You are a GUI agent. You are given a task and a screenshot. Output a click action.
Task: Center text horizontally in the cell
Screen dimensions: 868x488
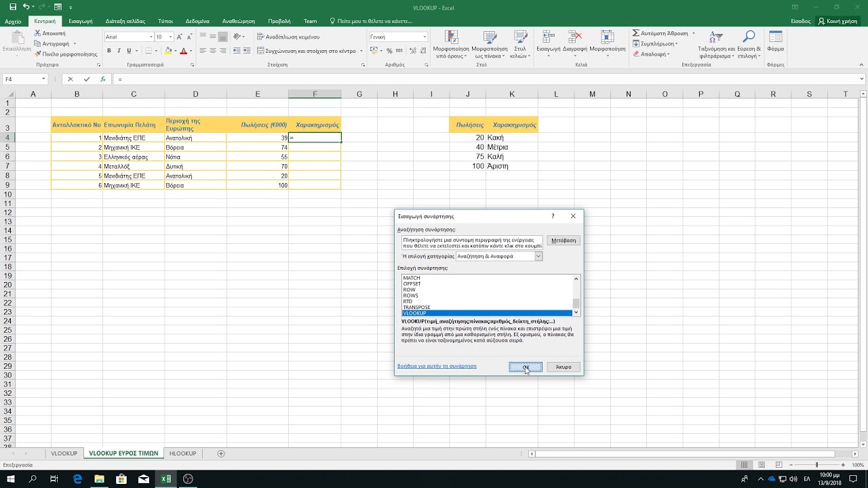click(213, 51)
